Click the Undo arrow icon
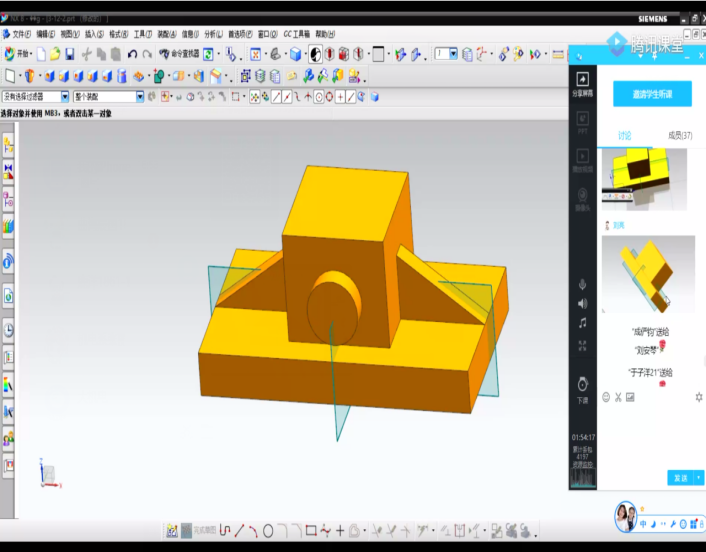 tap(132, 54)
